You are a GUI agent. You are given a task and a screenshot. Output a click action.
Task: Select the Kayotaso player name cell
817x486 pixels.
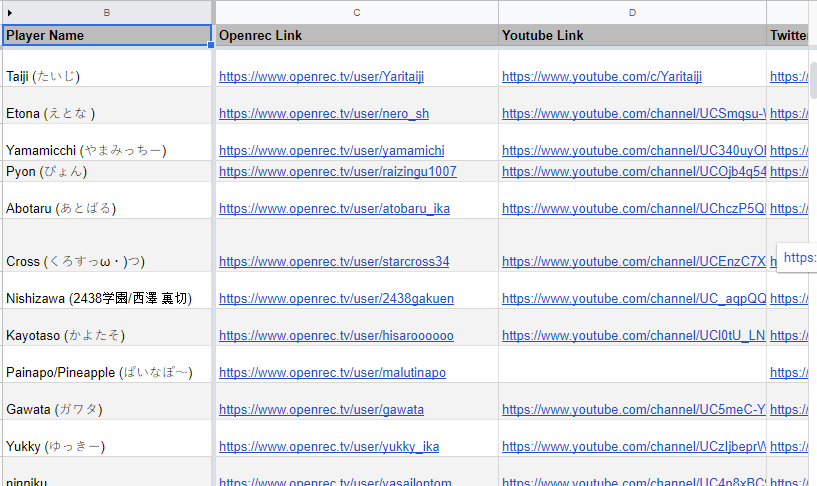(x=107, y=327)
